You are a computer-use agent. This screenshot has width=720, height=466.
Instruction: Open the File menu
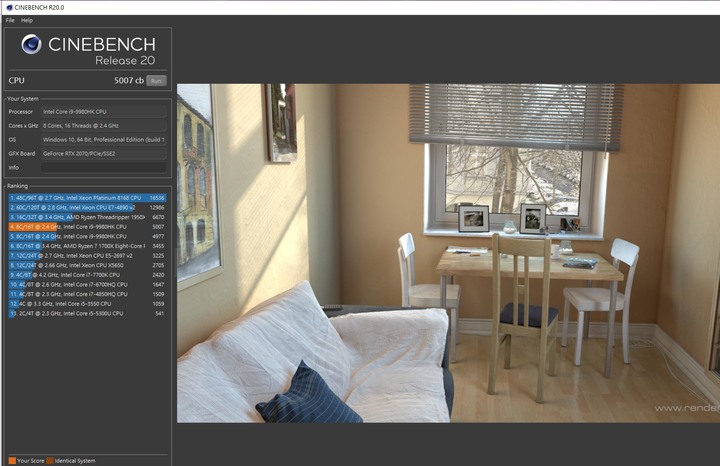(x=10, y=20)
